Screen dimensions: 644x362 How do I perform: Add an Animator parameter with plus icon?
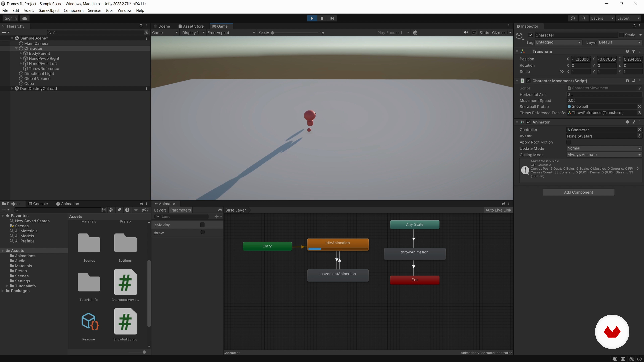tap(218, 216)
